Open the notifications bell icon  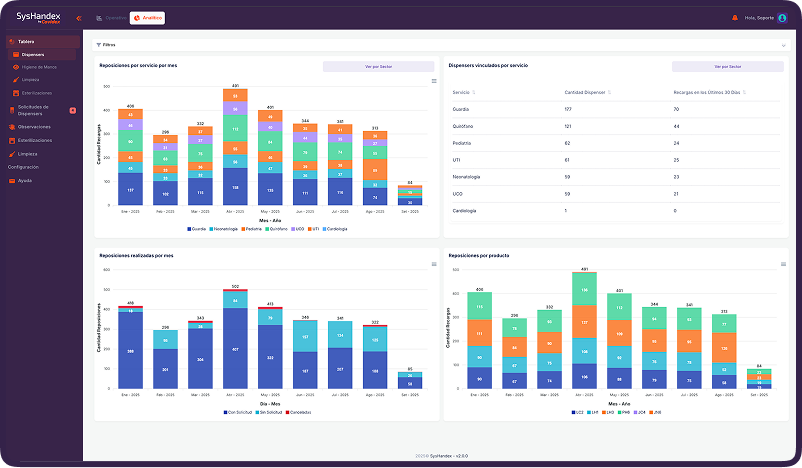735,18
